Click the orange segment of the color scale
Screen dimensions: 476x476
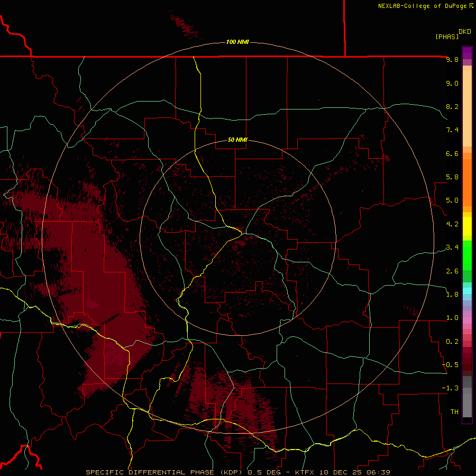467,182
